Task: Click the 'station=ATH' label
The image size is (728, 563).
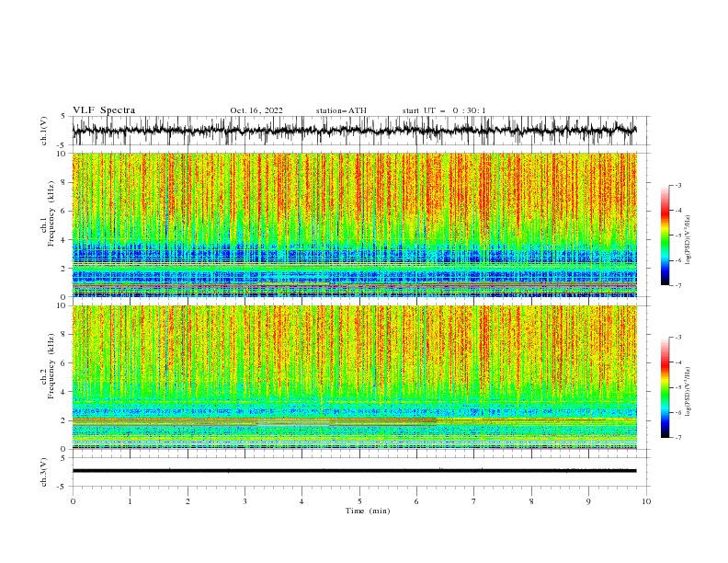Action: tap(341, 110)
